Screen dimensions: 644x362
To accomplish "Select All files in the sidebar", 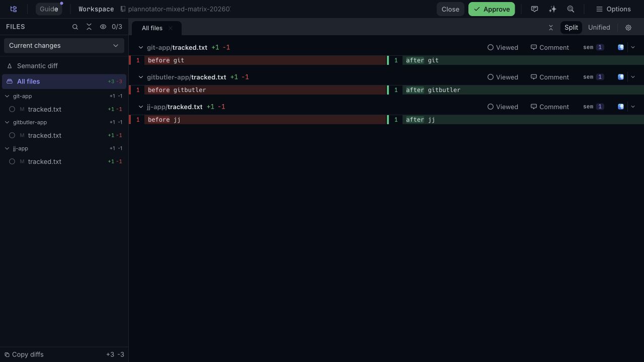I will pyautogui.click(x=64, y=81).
